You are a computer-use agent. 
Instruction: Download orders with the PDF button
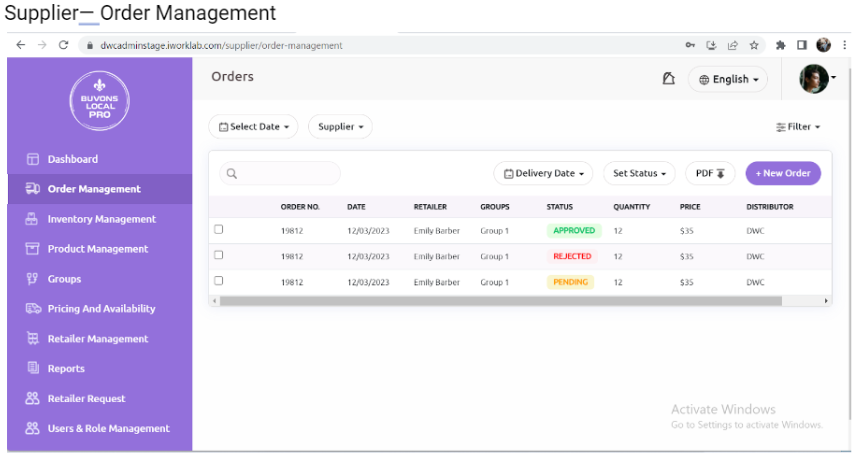709,173
